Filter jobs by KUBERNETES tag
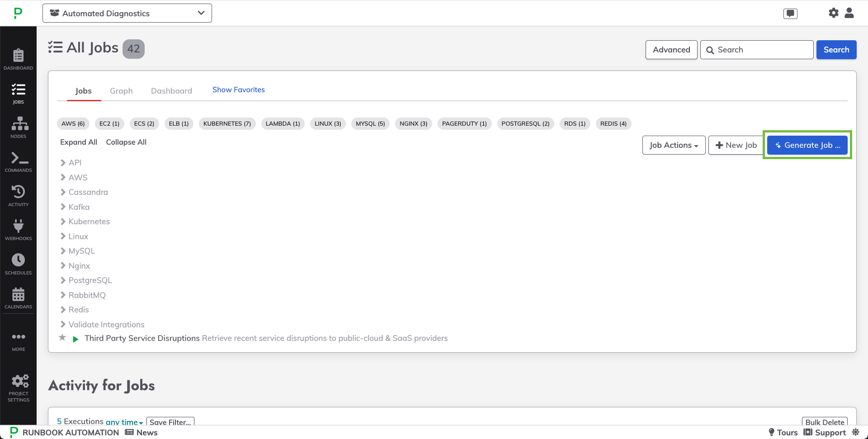 (x=227, y=123)
